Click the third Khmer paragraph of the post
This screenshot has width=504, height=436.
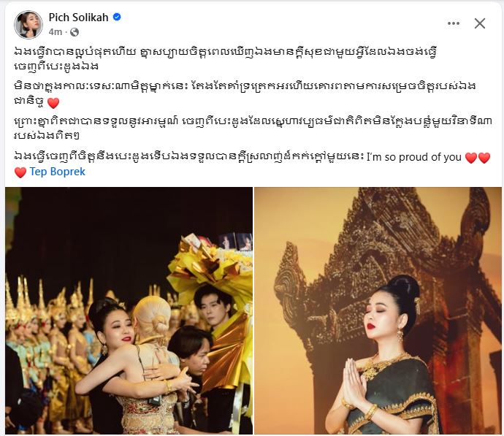[x=253, y=129]
